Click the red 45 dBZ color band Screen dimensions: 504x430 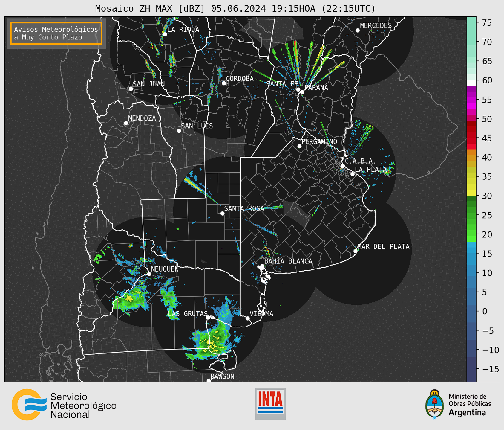pos(471,138)
